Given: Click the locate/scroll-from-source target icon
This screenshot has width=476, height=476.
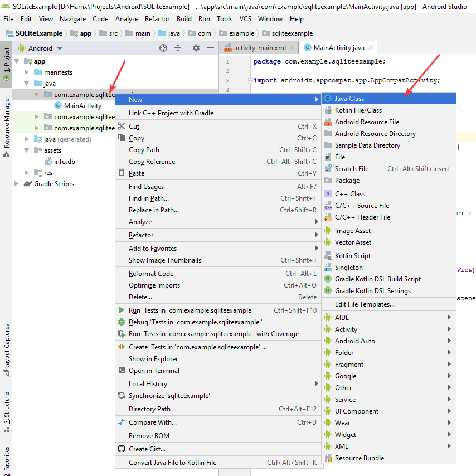Looking at the screenshot, I should coord(163,48).
